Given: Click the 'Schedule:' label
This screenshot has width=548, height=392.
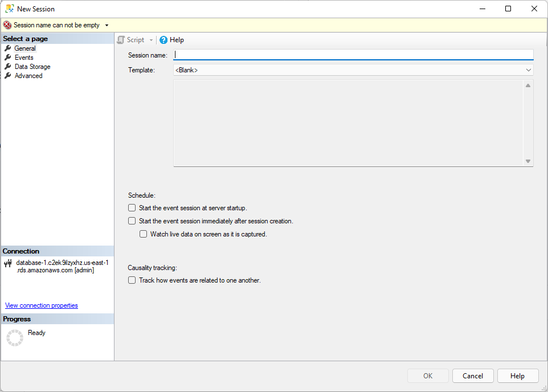Looking at the screenshot, I should click(141, 195).
